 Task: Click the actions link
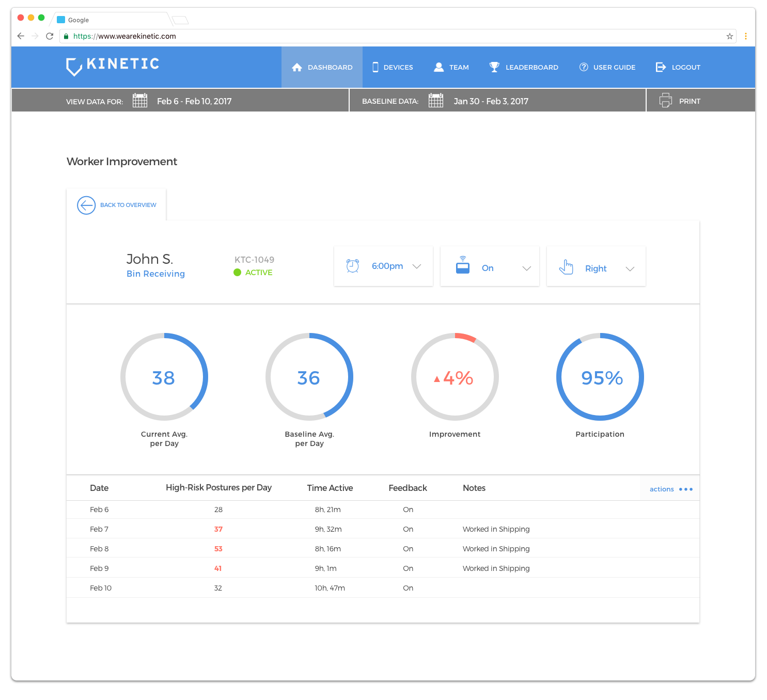tap(662, 489)
